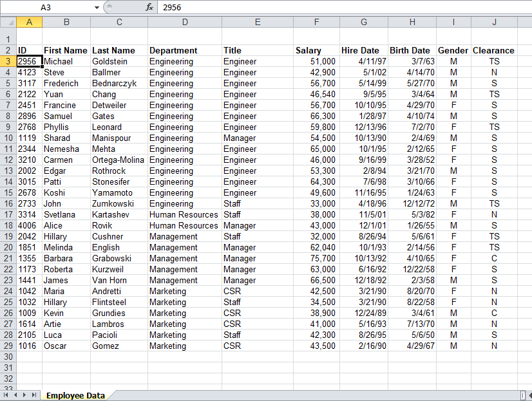The height and width of the screenshot is (401, 532).
Task: Select cell containing Kurzweil
Action: click(119, 269)
